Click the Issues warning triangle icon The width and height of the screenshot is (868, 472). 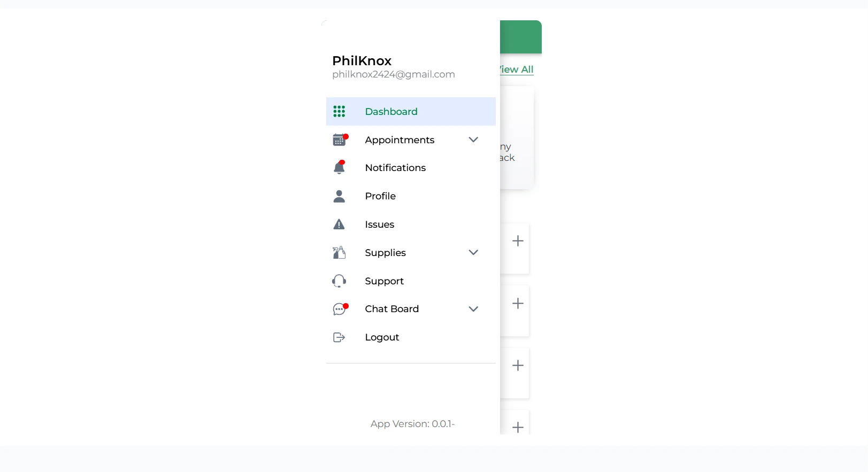point(339,225)
